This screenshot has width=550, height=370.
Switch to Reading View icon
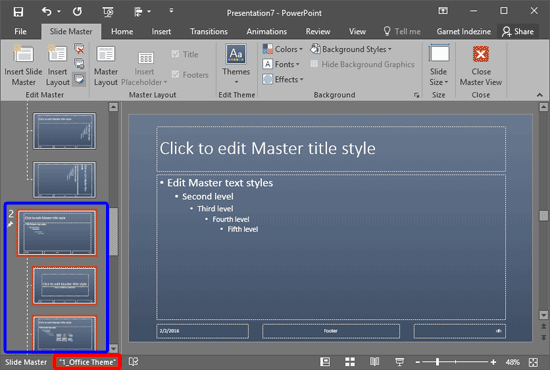click(x=374, y=362)
